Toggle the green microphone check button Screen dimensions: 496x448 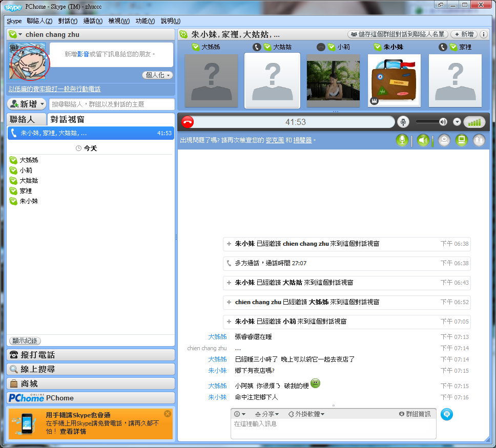tap(402, 140)
